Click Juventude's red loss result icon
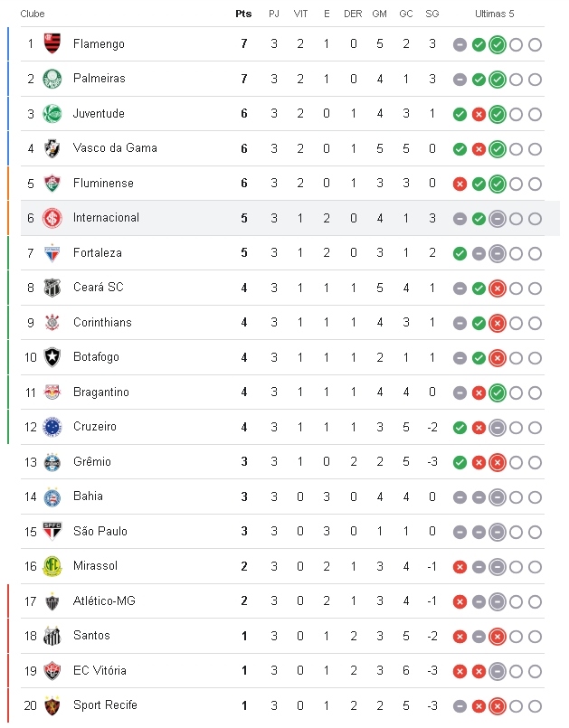The height and width of the screenshot is (728, 569). (479, 114)
